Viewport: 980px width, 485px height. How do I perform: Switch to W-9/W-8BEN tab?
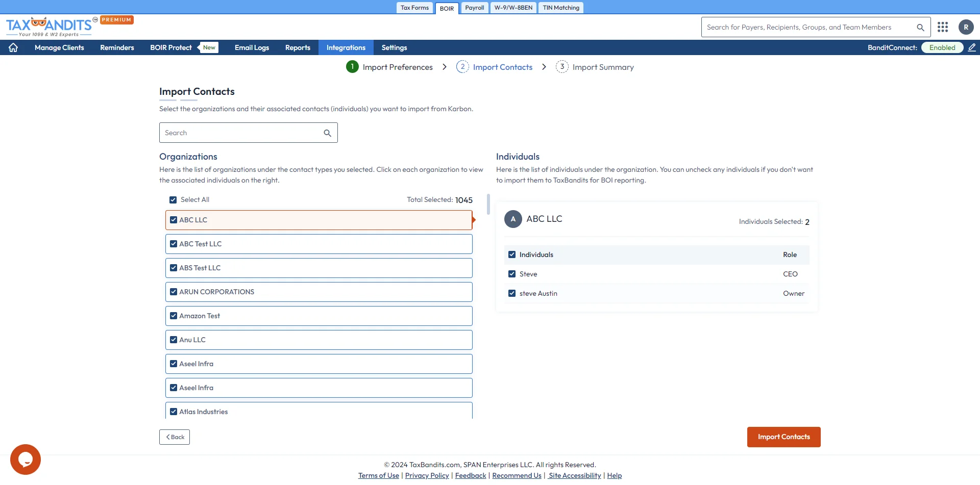pos(513,8)
